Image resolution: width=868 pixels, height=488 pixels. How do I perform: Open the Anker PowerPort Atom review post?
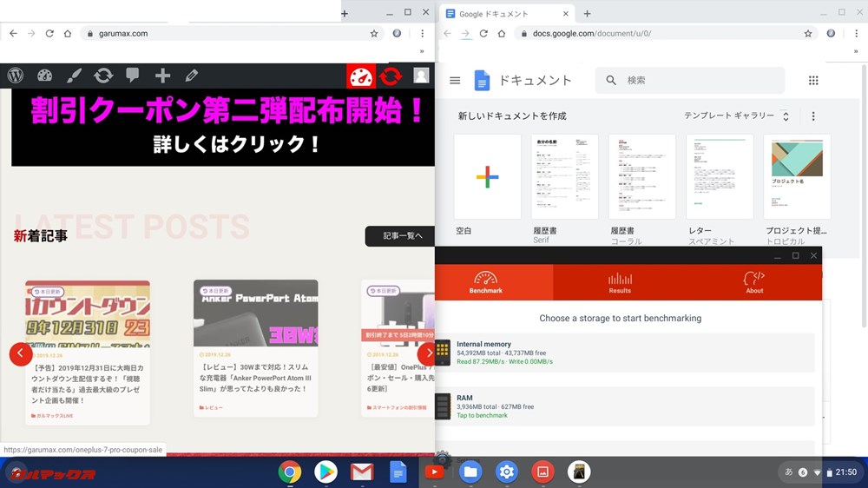(256, 348)
